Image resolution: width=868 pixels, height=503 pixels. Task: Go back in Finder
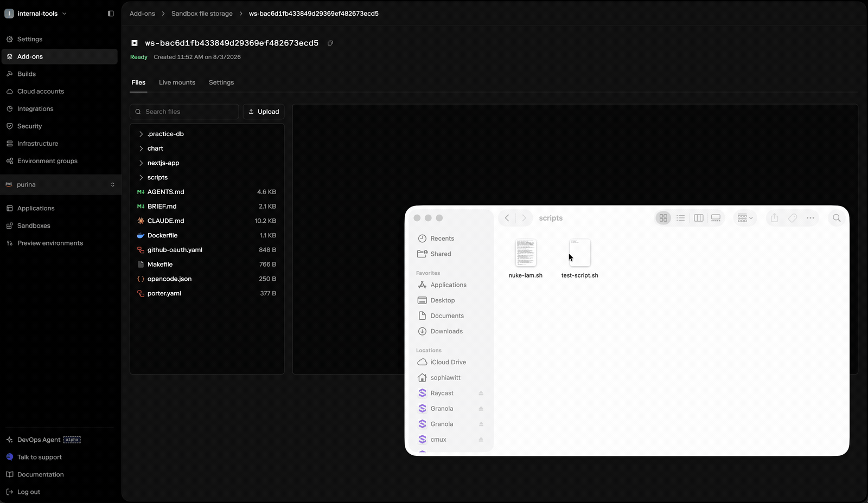point(507,218)
